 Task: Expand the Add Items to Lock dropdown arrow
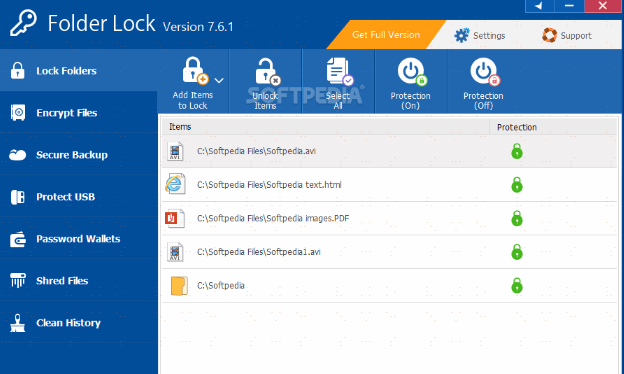[219, 80]
